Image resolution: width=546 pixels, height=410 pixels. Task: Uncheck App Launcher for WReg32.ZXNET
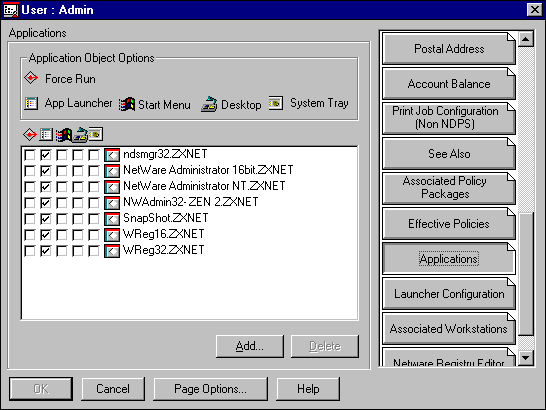46,251
